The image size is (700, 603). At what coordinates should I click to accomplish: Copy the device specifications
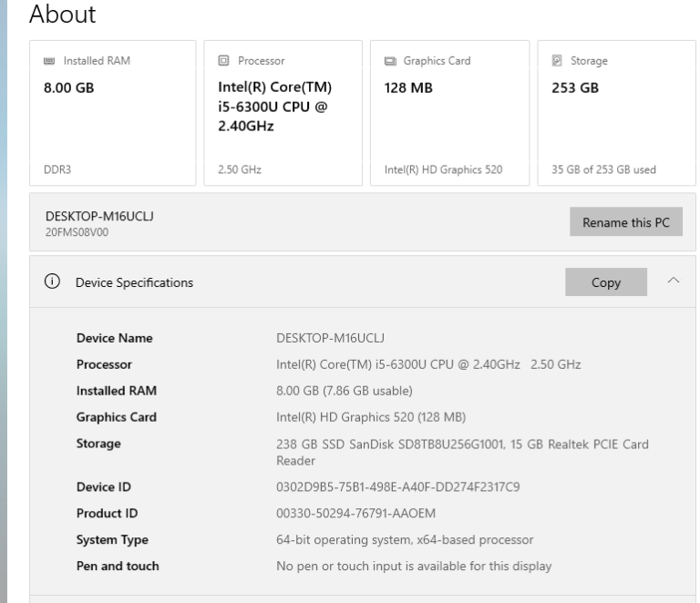(606, 282)
